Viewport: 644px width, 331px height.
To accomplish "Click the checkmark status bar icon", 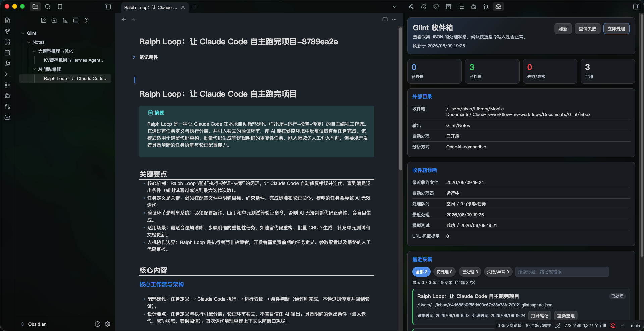I will pos(623,325).
